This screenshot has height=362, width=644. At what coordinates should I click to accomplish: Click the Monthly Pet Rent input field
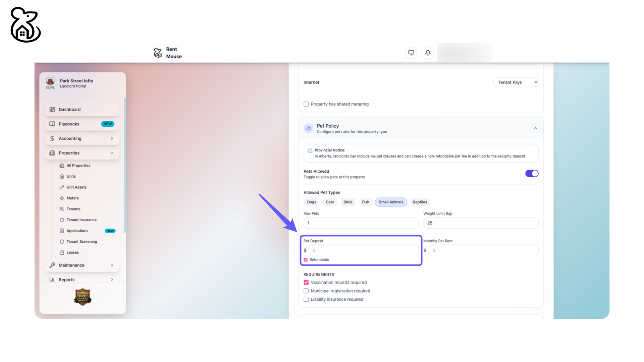(483, 250)
